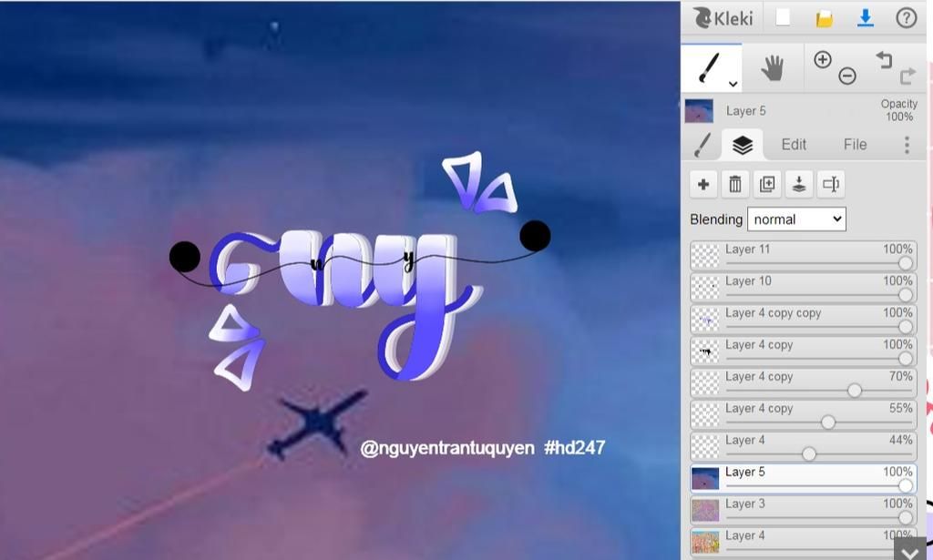Zoom in with the plus magnifier
This screenshot has width=933, height=560.
click(823, 59)
